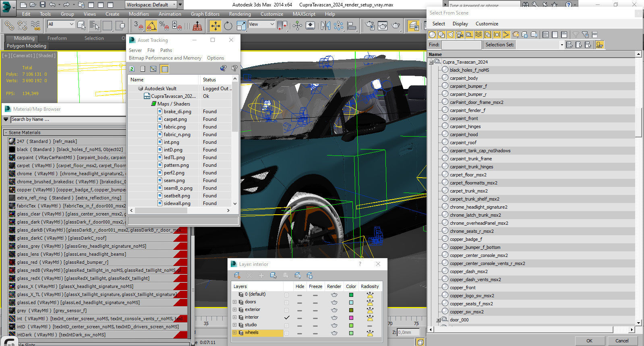Click Select Highlighted Objects and Layers icon
This screenshot has width=644, height=346.
273,276
